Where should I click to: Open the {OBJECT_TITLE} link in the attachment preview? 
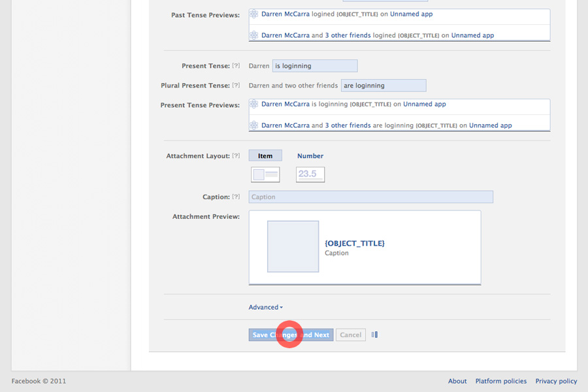coord(355,243)
